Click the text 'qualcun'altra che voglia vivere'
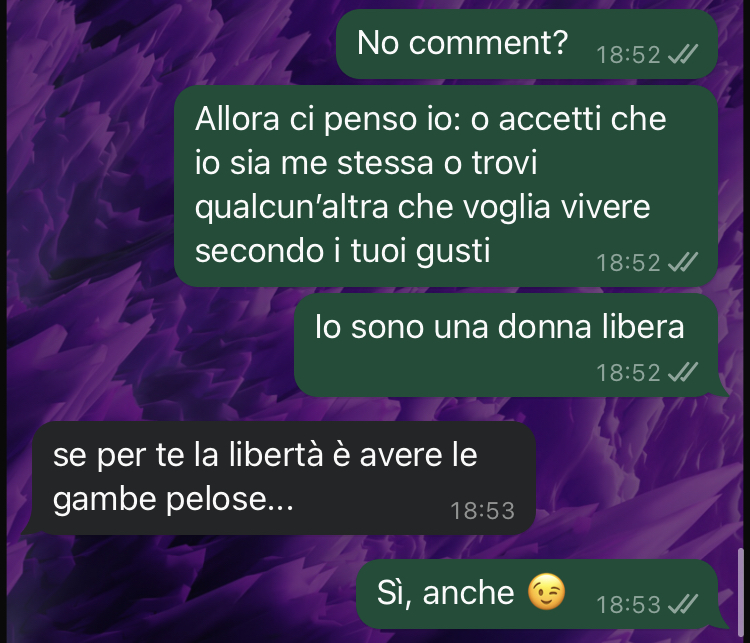Viewport: 750px width, 643px height. tap(422, 207)
